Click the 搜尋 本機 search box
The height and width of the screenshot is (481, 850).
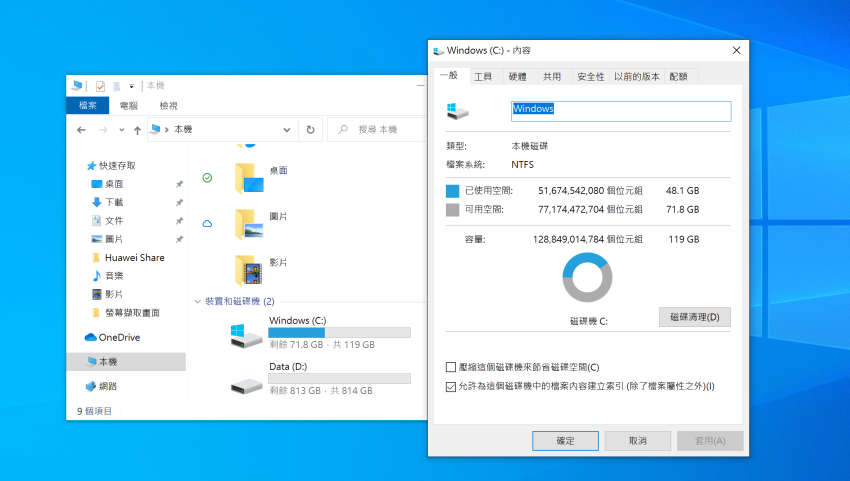378,130
